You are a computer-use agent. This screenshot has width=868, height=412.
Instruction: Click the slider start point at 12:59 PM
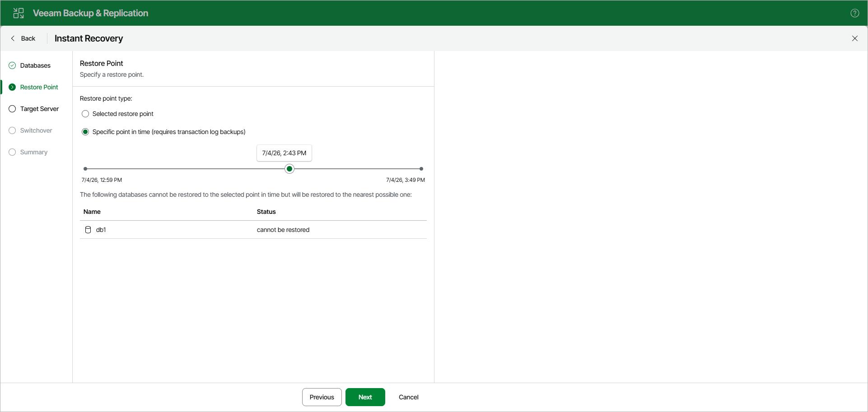tap(85, 169)
